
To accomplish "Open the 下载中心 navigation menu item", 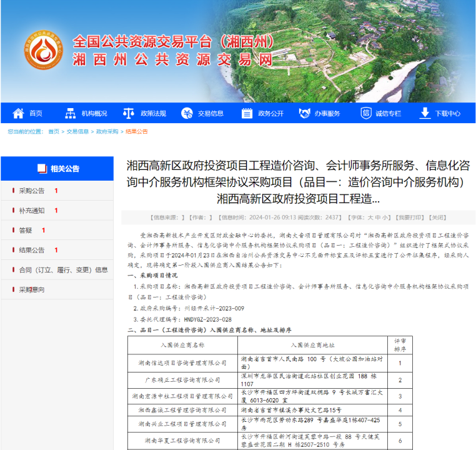I will coord(448,114).
